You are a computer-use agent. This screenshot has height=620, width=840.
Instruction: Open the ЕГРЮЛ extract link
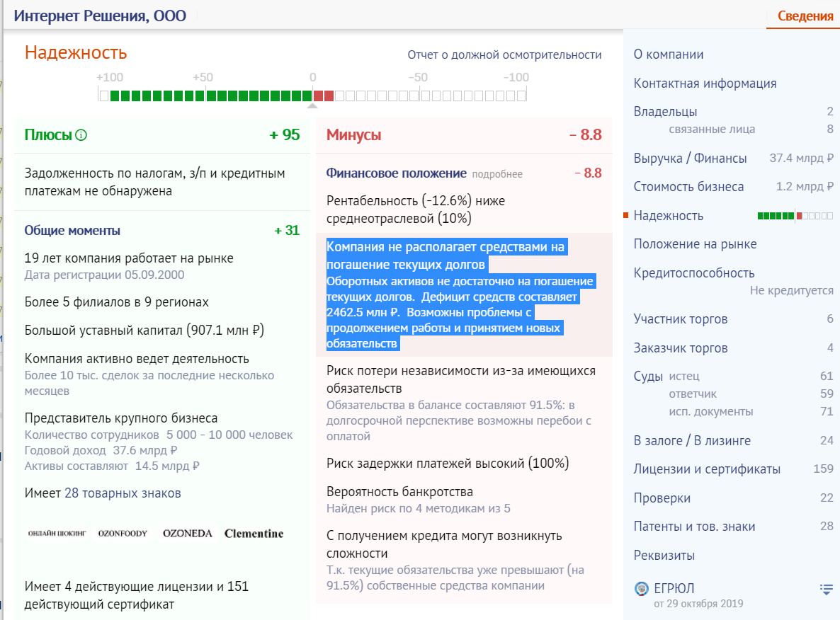(x=674, y=588)
